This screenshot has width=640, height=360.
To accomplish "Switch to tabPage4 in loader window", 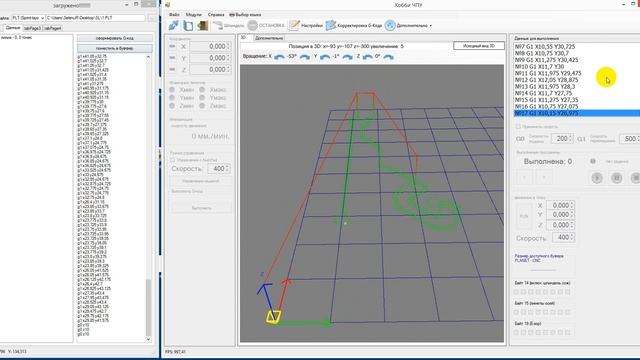I will pyautogui.click(x=53, y=28).
